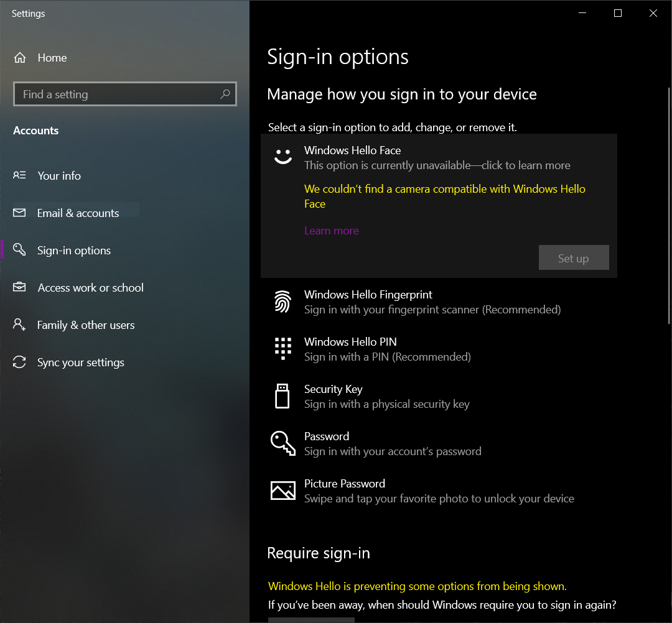Click the magnifier icon in the search box

[225, 94]
